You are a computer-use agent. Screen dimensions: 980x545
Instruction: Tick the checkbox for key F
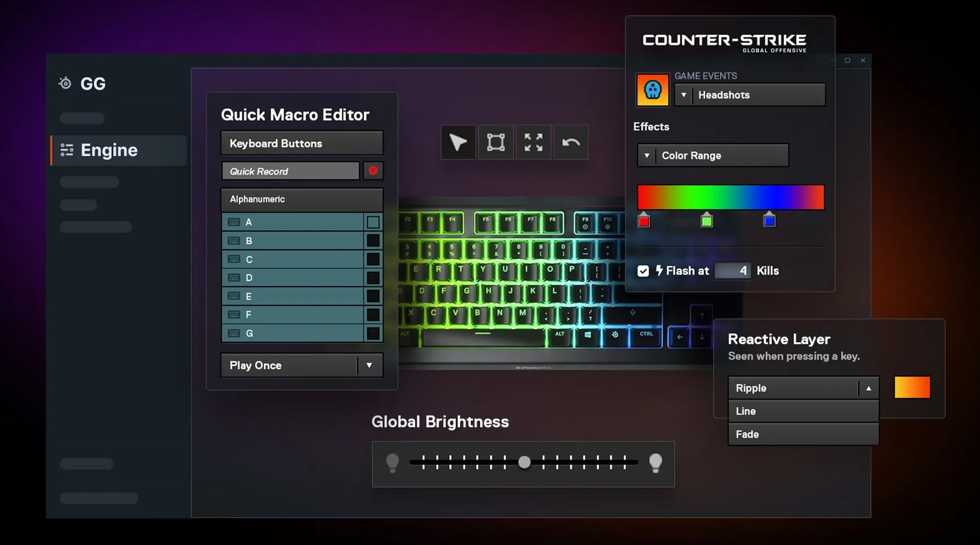coord(373,314)
